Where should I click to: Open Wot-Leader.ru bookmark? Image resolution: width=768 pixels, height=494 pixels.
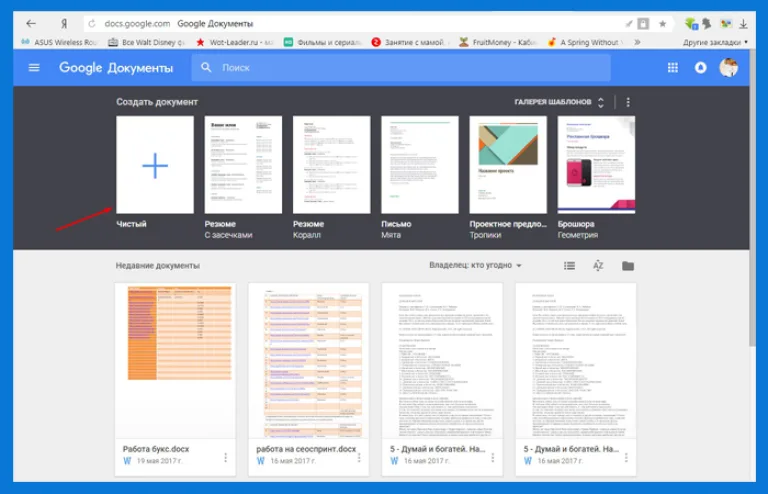235,42
